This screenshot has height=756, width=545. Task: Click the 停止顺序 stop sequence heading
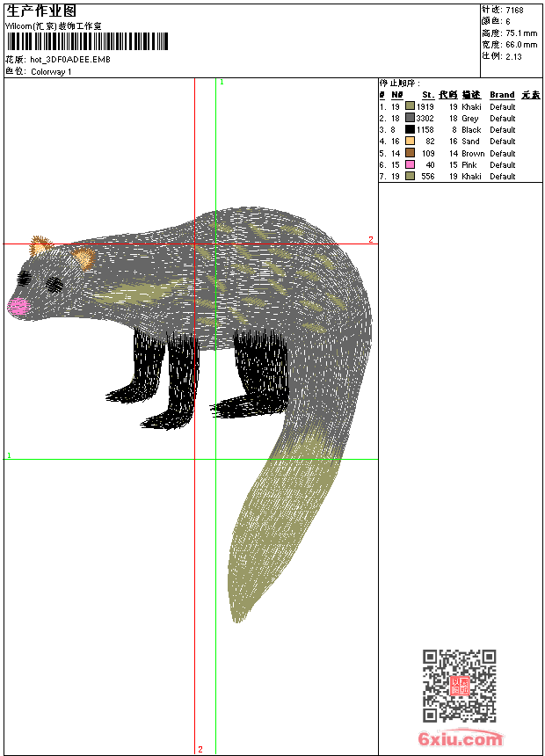tap(400, 84)
